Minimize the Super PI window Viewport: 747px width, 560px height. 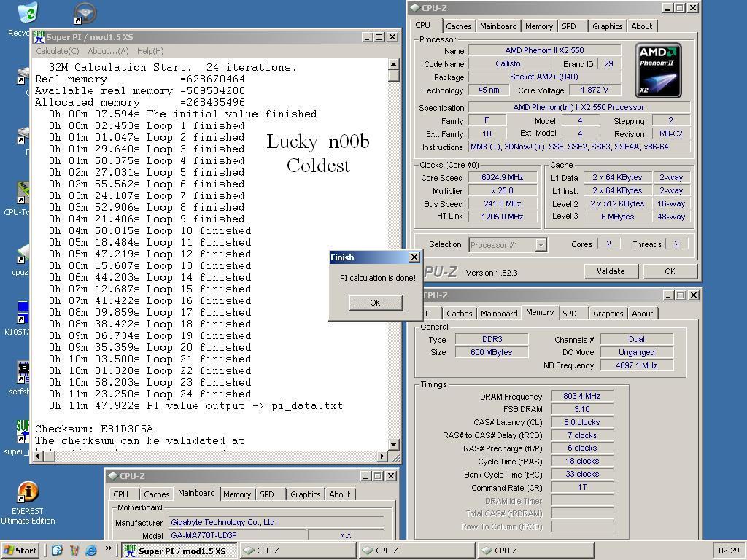pos(367,37)
